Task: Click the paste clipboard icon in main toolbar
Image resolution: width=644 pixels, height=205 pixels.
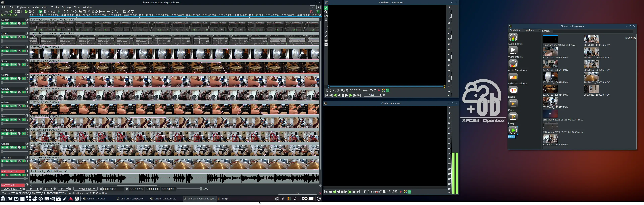Action: tap(84, 12)
